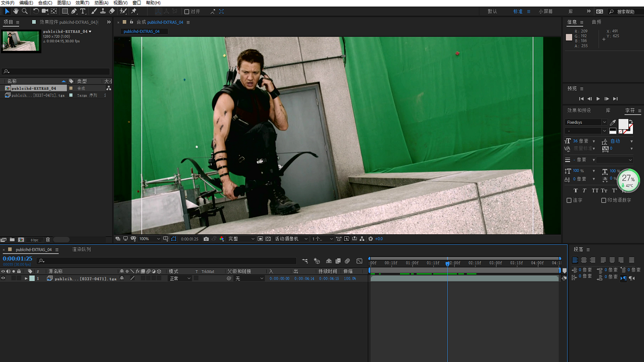Select the Eraser tool
Screen dimensions: 644x362
[112, 11]
